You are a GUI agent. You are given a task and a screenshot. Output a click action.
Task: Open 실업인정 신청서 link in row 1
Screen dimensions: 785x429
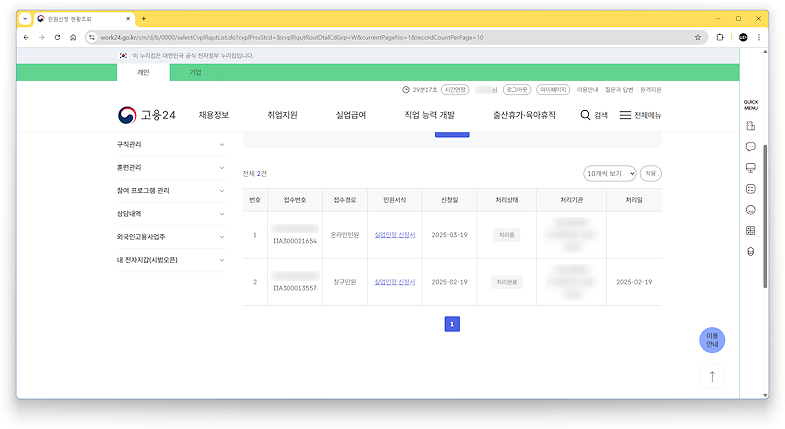[x=395, y=235]
